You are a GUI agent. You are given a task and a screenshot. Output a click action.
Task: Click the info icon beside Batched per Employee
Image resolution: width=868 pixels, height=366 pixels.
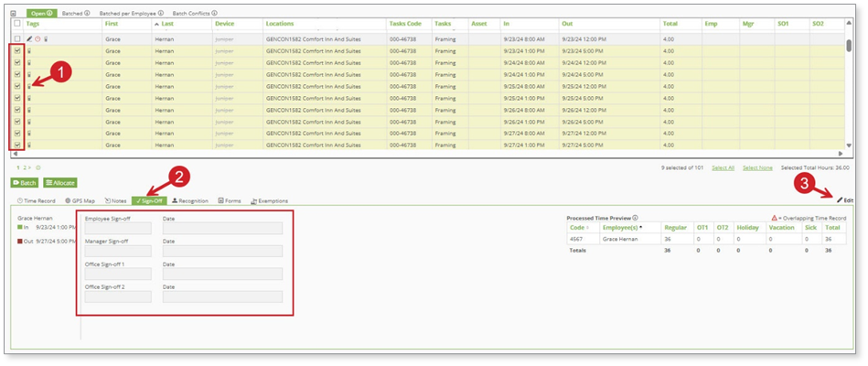[162, 14]
